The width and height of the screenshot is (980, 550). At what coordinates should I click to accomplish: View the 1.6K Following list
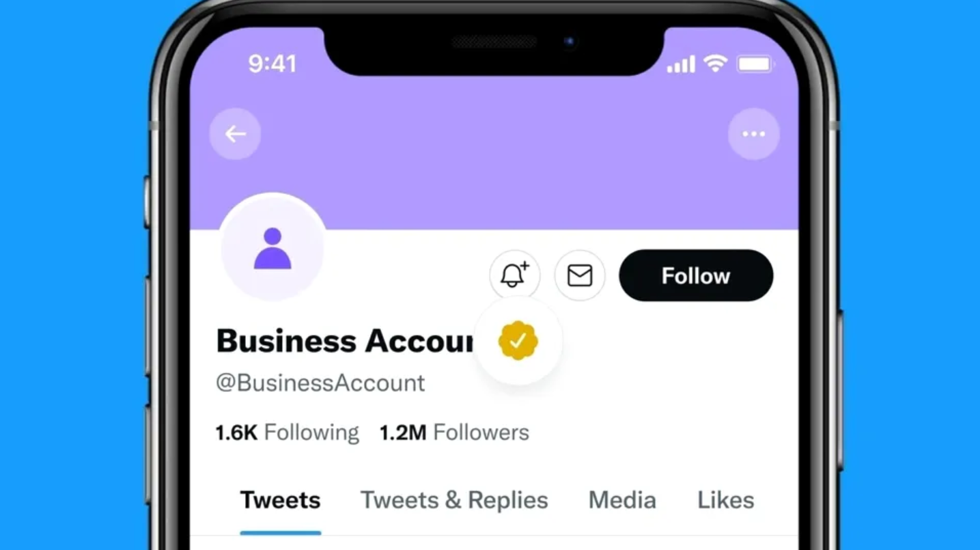point(287,432)
